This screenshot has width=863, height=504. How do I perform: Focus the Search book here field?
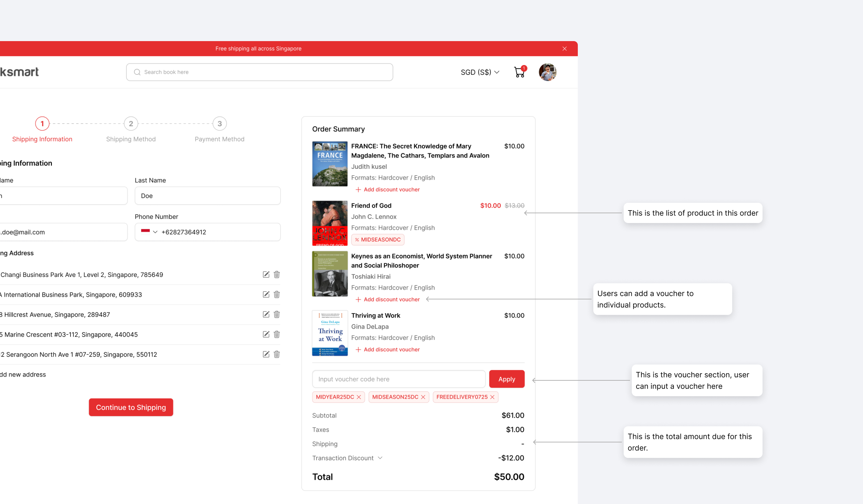point(259,72)
